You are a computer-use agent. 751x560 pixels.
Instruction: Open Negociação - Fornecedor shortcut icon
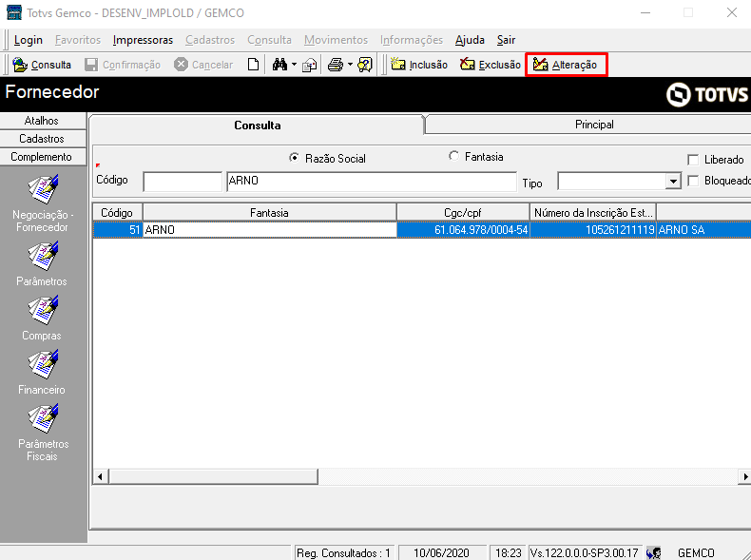[x=43, y=189]
